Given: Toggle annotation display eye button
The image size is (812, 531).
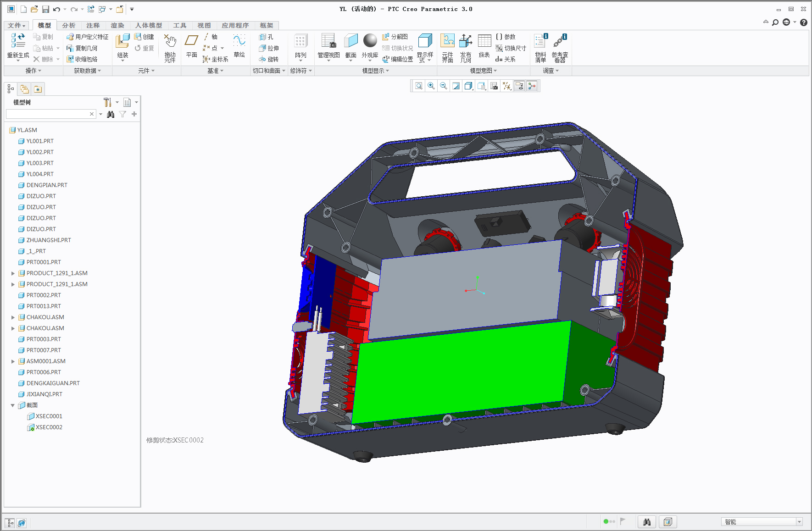Looking at the screenshot, I should (x=519, y=86).
